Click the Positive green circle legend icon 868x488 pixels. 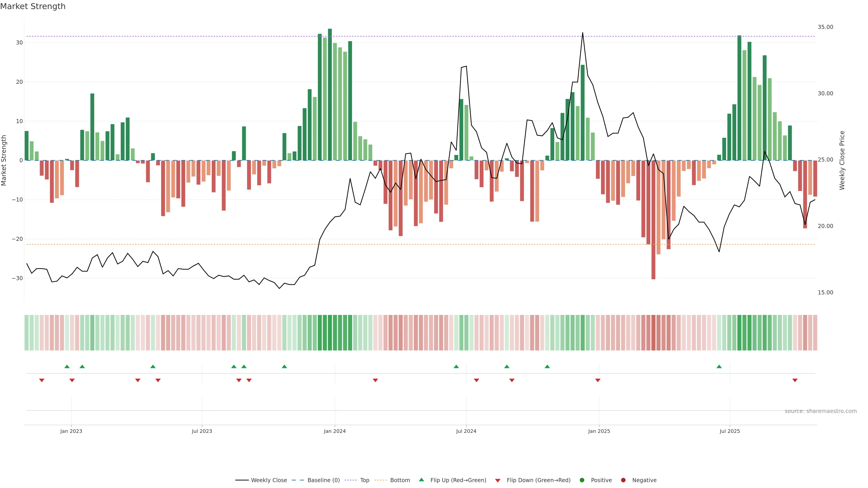coord(582,480)
